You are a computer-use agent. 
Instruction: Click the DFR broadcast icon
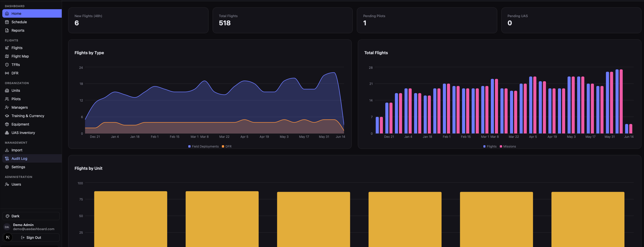pos(7,73)
